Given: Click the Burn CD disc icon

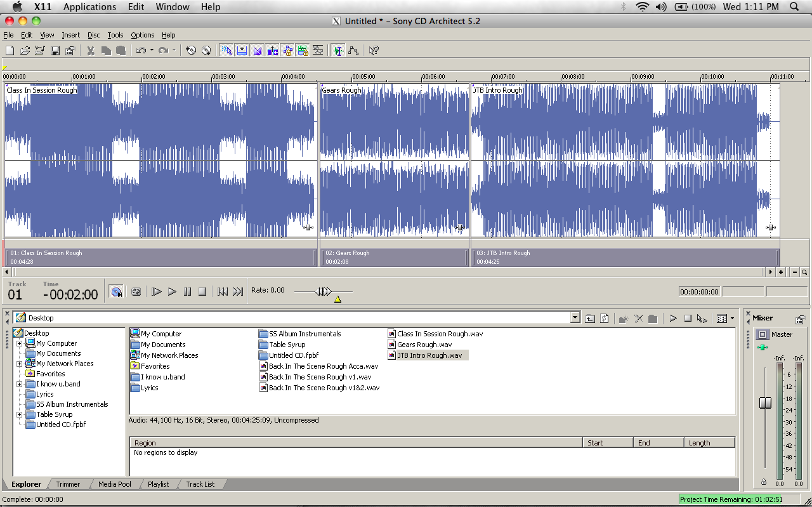Looking at the screenshot, I should point(206,51).
